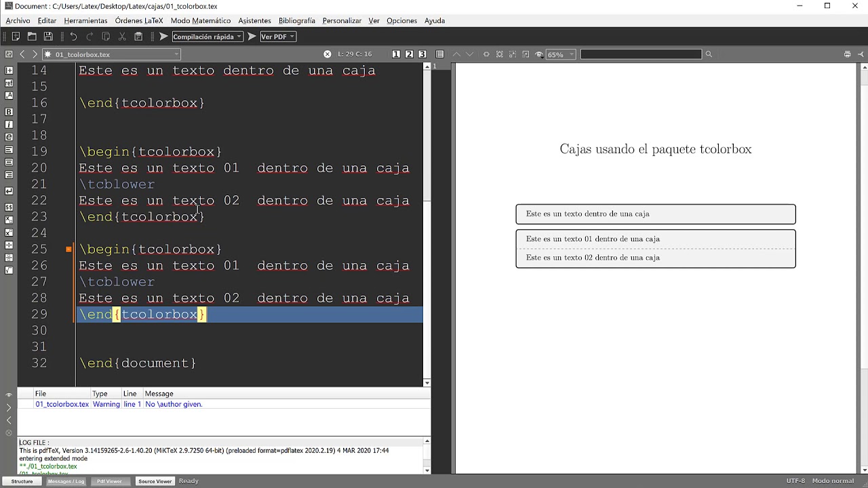Insert fraction icon in sidebar
868x488 pixels.
[9, 245]
